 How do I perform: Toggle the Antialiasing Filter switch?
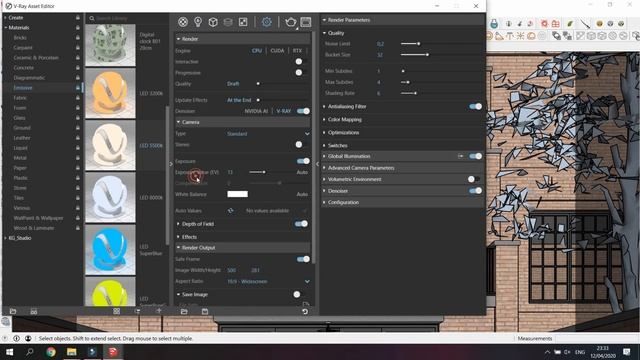click(x=476, y=107)
